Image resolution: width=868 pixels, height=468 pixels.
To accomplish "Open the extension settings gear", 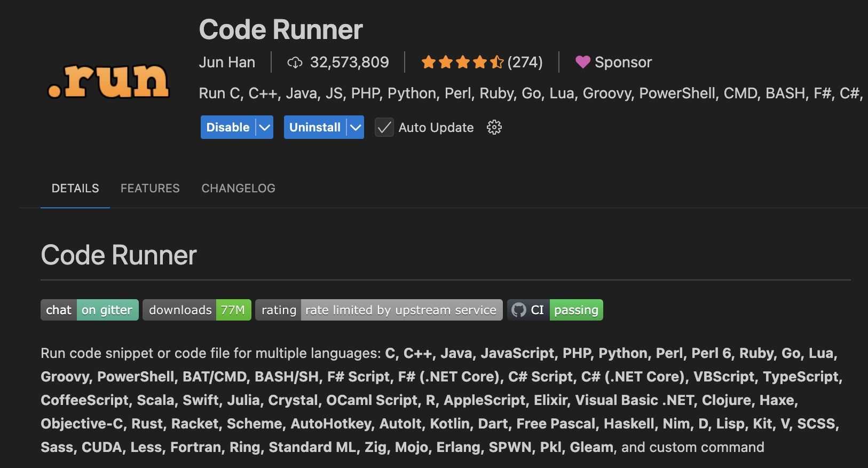I will click(x=494, y=127).
